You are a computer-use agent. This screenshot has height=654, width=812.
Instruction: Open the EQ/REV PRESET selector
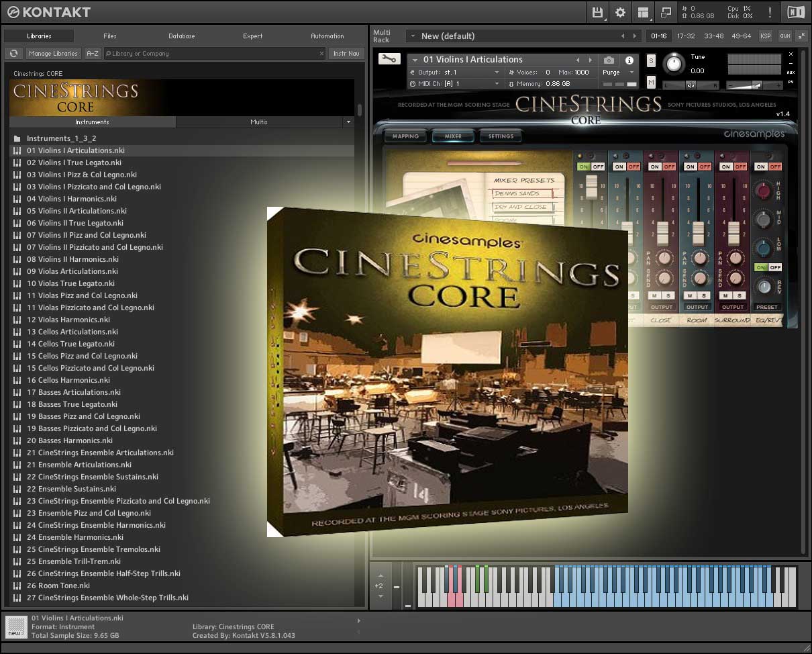[x=766, y=307]
